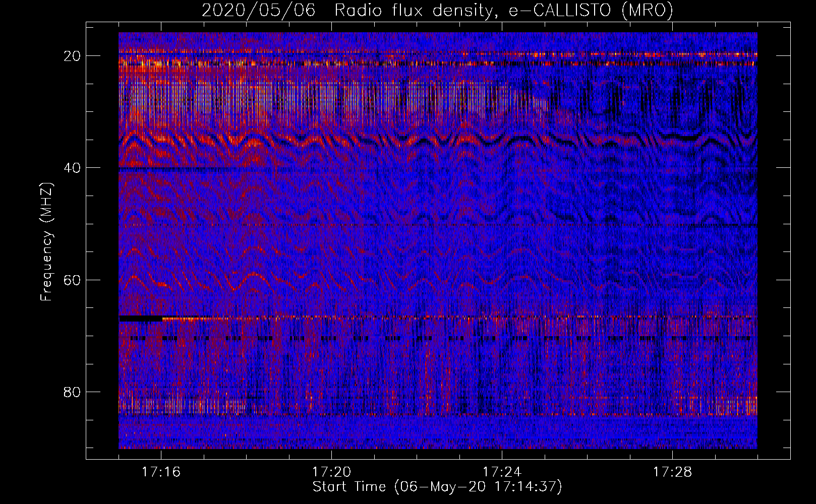Click the time tick label '17:24'
816x504 pixels.
click(502, 472)
